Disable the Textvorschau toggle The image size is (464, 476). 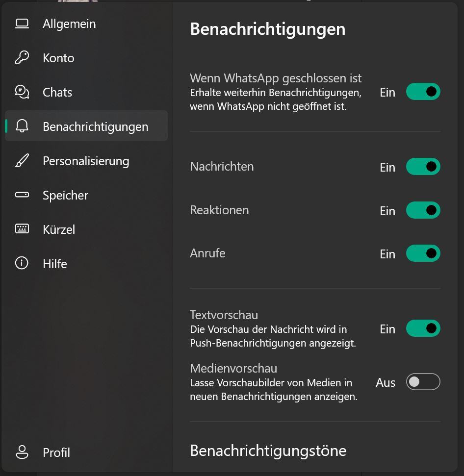423,328
